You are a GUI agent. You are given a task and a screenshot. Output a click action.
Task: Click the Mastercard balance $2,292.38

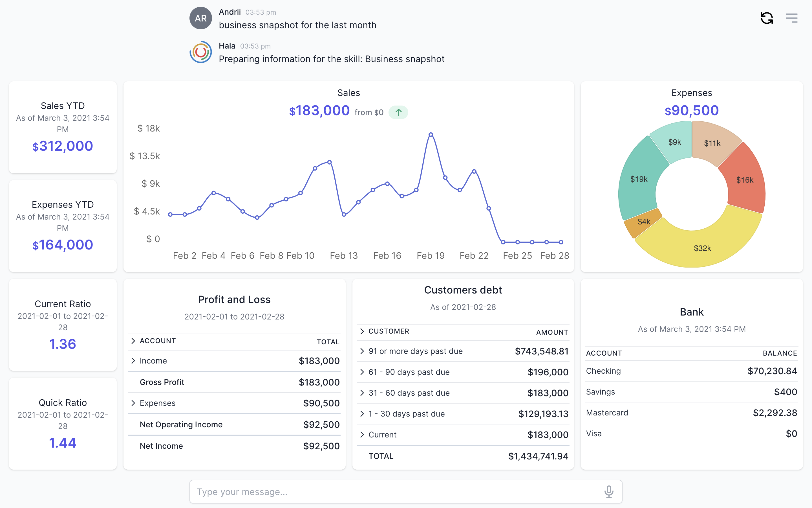point(775,413)
